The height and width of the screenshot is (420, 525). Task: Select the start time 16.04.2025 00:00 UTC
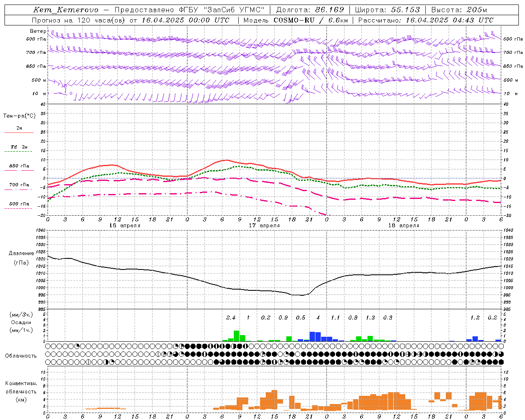185,20
